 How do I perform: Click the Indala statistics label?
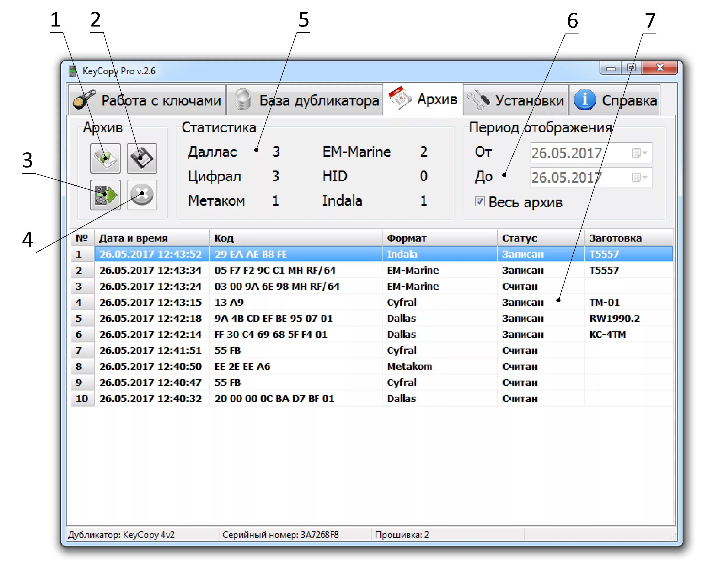(342, 200)
